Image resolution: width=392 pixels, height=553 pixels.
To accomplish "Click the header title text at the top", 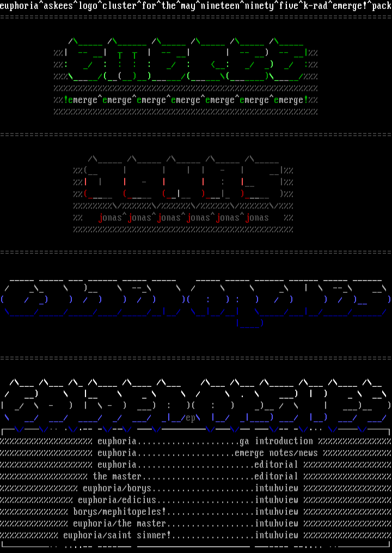I will click(x=196, y=7).
